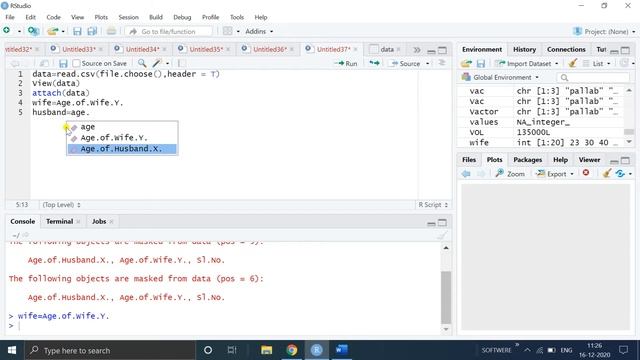
Task: Click the Console vertical scrollbar thumb
Action: pos(446,298)
